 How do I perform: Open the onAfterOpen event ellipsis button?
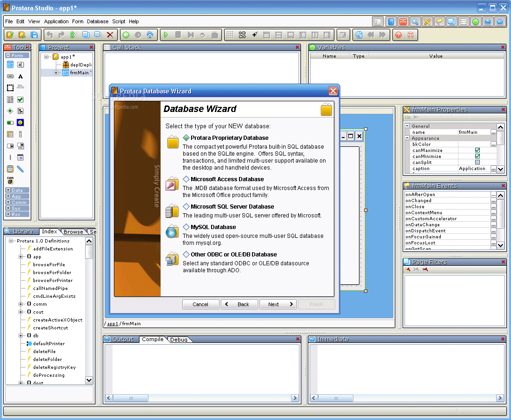pyautogui.click(x=493, y=194)
